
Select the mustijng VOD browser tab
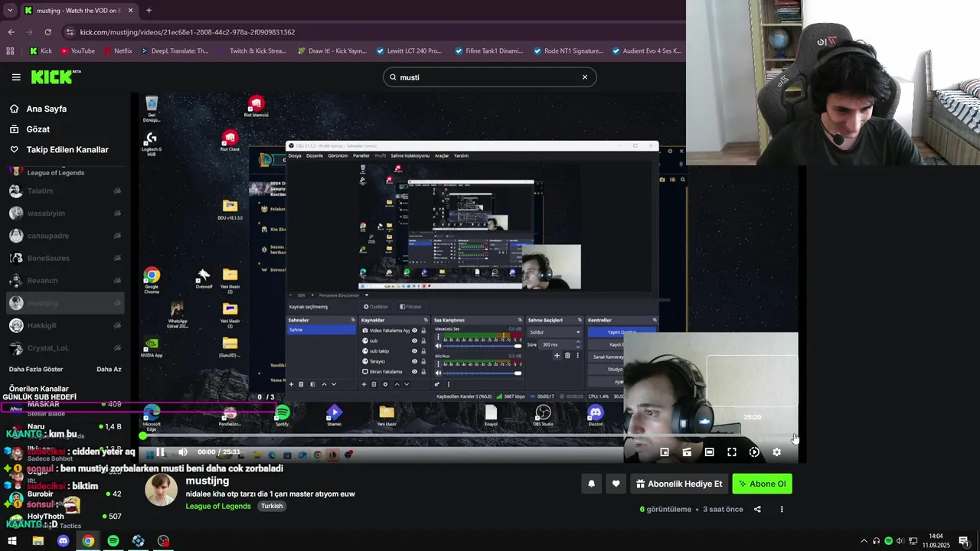[79, 11]
